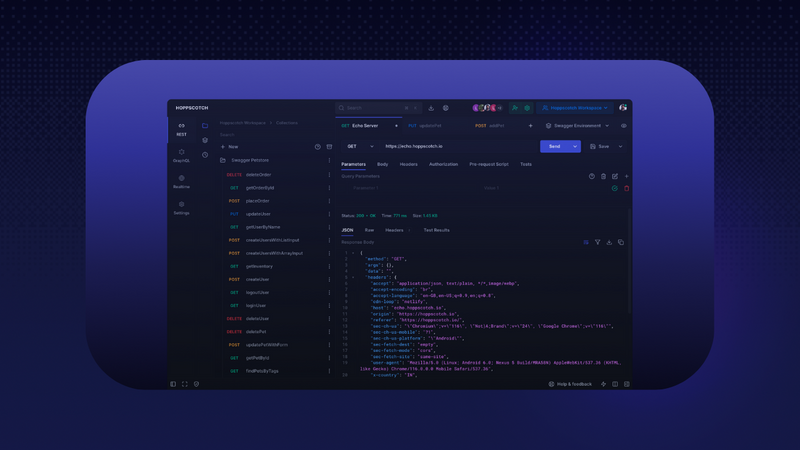The height and width of the screenshot is (450, 800).
Task: Toggle fullscreen mode in footer
Action: (185, 384)
